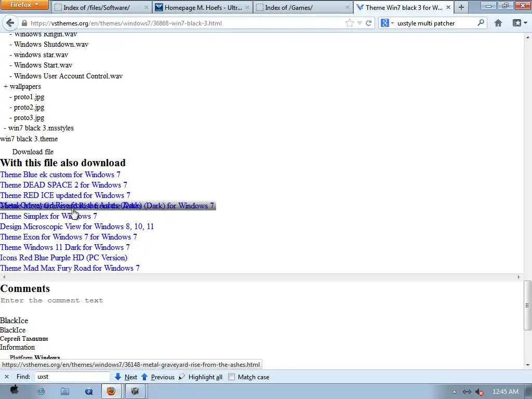Open Theme RED ICE updated for Windows 7

[65, 195]
